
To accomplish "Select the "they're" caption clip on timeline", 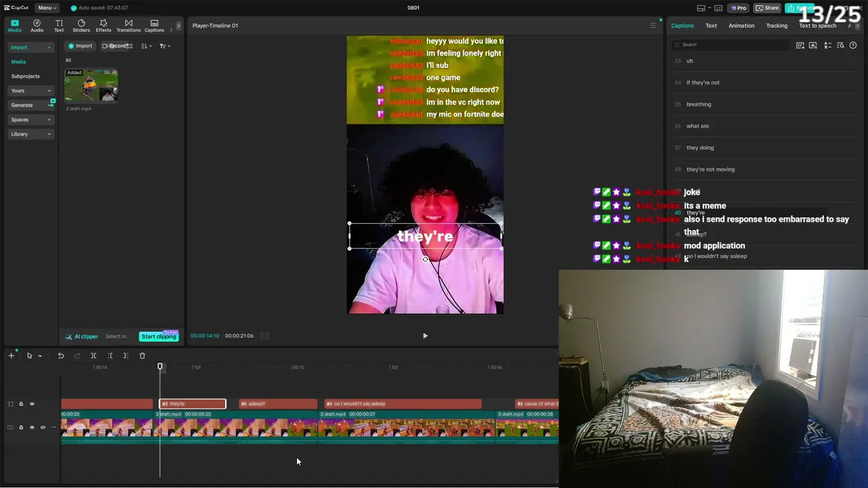I will pyautogui.click(x=193, y=404).
